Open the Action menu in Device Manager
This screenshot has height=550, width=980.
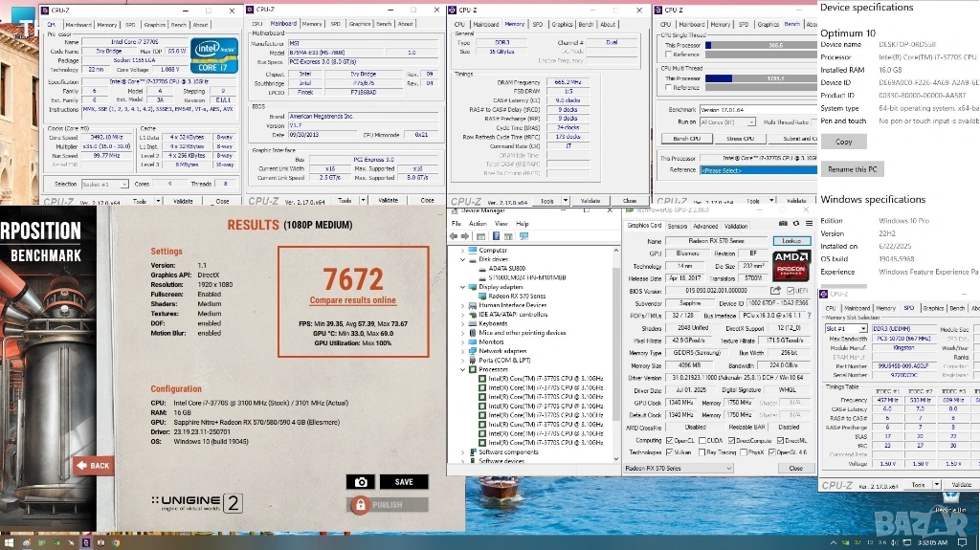tap(478, 224)
